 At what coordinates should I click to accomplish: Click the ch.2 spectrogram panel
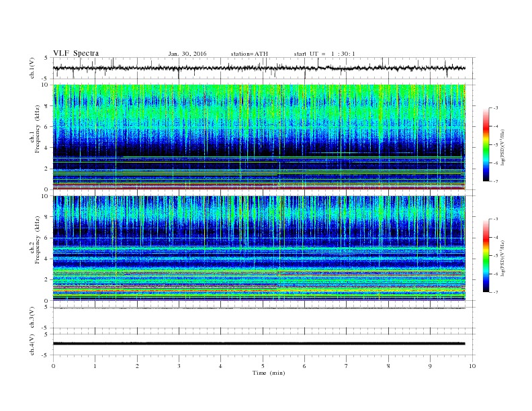tap(259, 248)
